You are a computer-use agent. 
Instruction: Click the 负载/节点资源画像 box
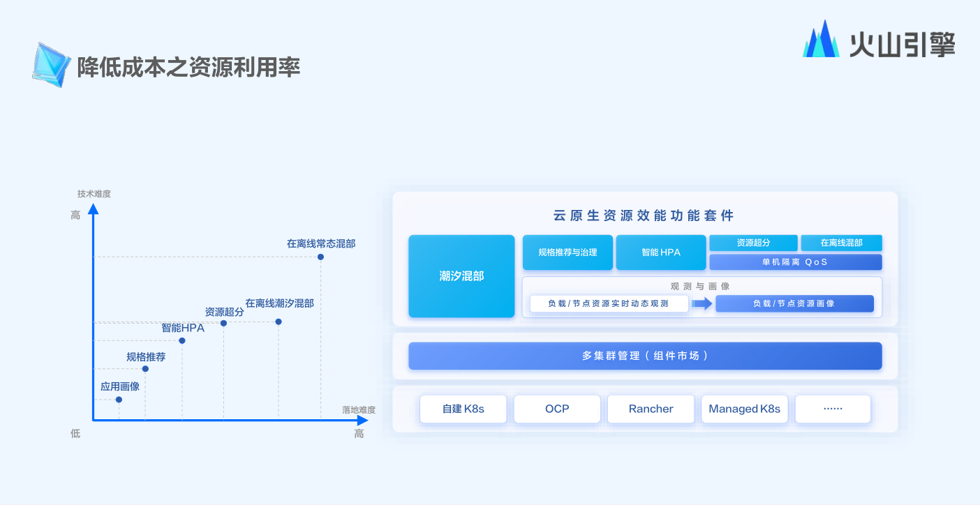(x=794, y=303)
